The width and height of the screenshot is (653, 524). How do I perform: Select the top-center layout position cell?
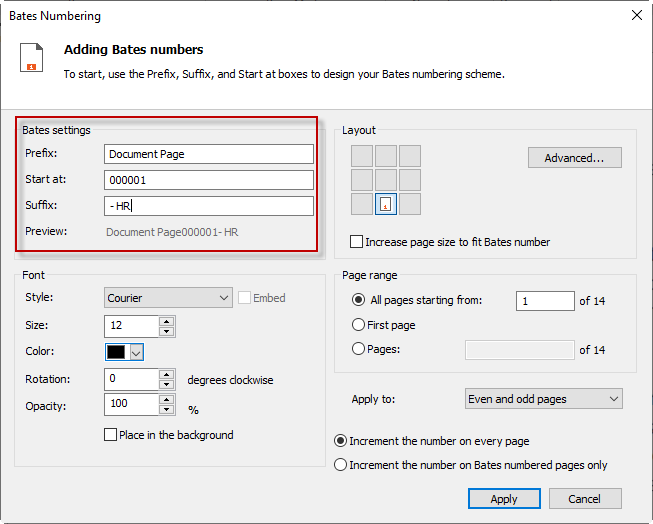pos(385,156)
